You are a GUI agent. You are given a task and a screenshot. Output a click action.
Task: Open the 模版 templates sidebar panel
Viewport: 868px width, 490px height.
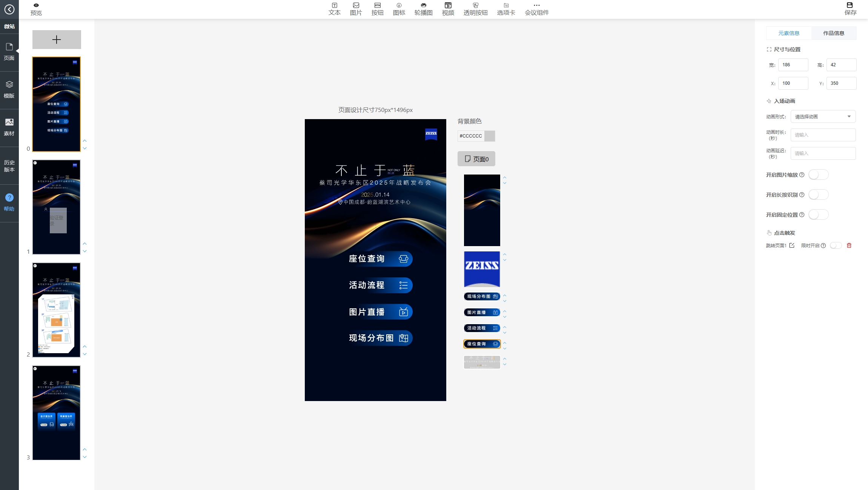click(9, 89)
